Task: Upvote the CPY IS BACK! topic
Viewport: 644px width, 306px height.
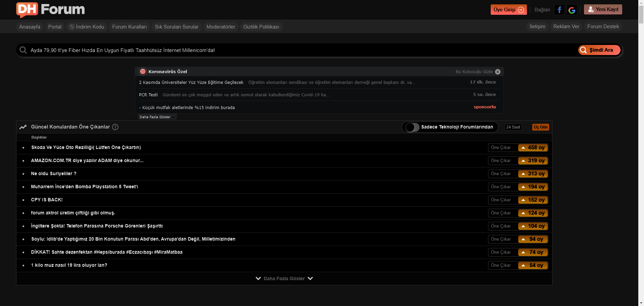Action: [533, 200]
